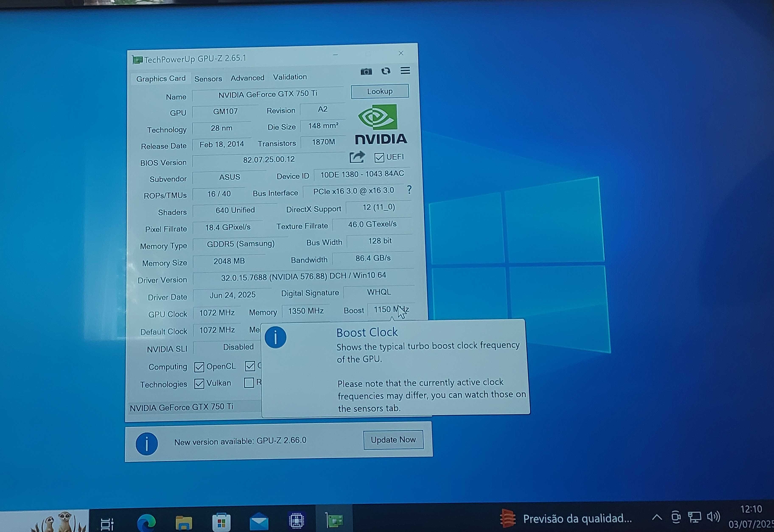This screenshot has width=774, height=532.
Task: Click the Memory clock value 1350 MHz
Action: pos(306,311)
